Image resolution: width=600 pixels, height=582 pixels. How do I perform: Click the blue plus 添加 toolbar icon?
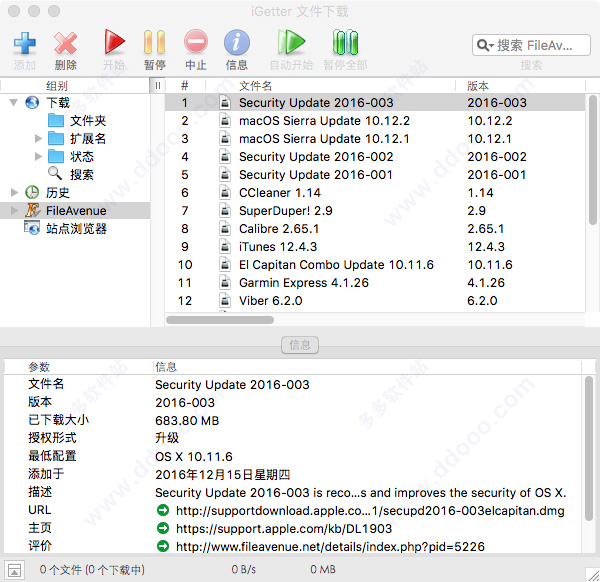tap(24, 43)
